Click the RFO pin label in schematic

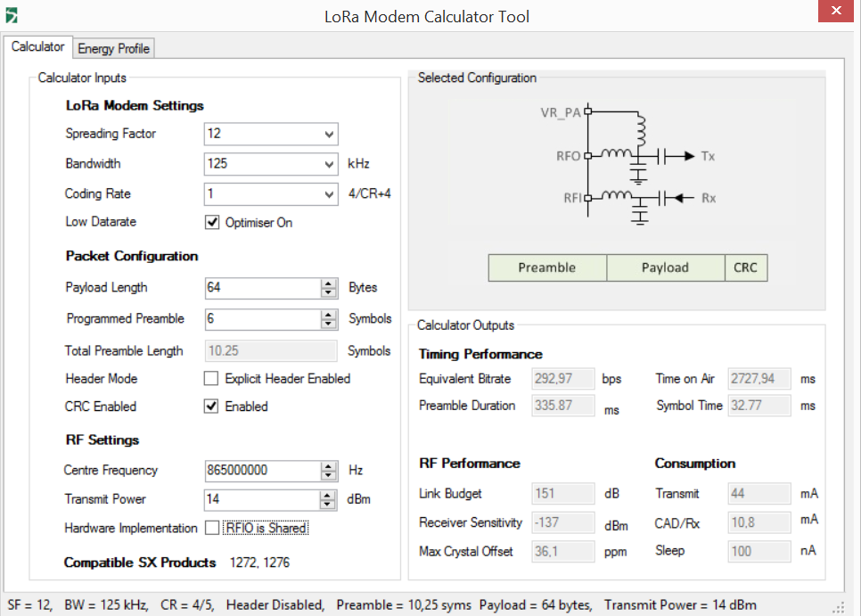(569, 157)
